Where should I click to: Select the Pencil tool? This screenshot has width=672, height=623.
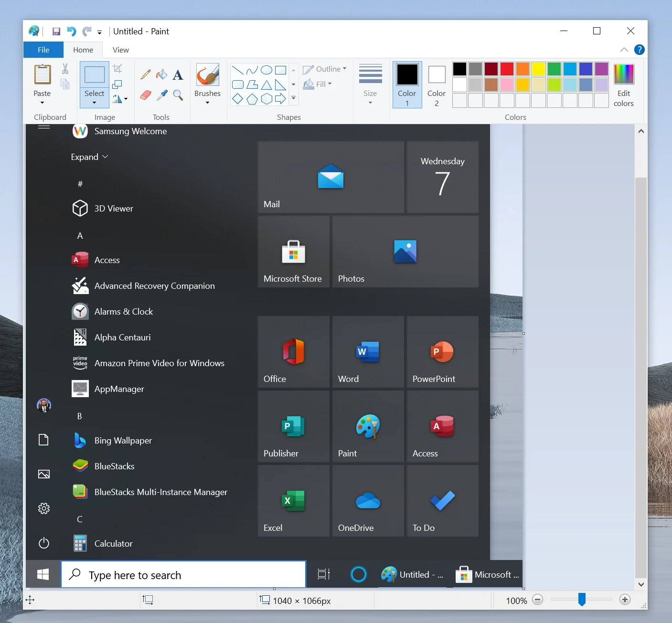tap(146, 74)
